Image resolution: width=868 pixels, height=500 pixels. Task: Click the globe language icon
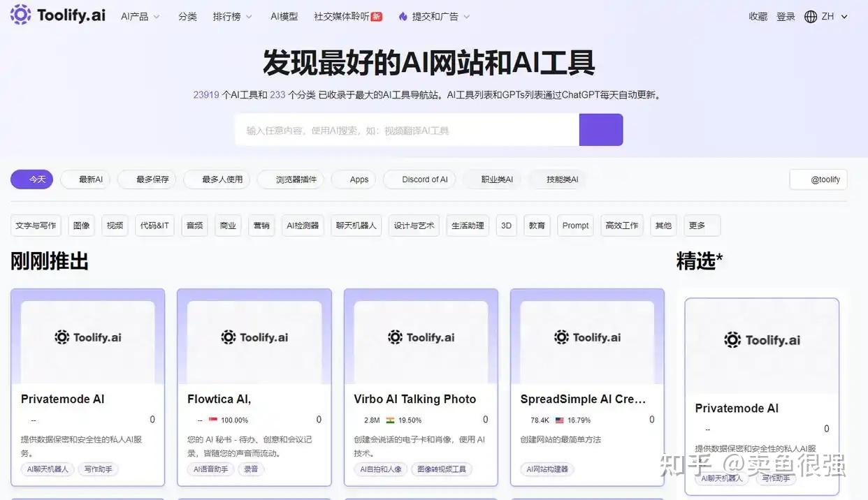point(811,17)
